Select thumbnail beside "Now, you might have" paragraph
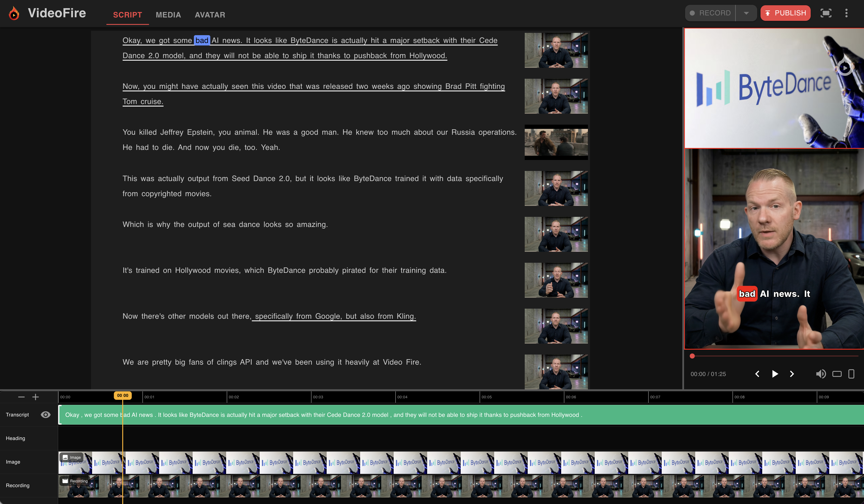This screenshot has width=864, height=504. 556,96
